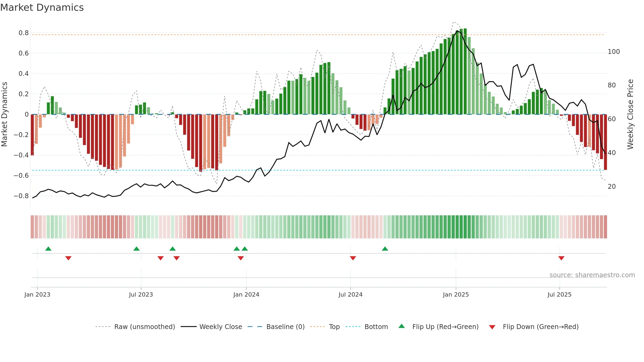Toggle the Flip Down (Green→Red) legend entry
This screenshot has width=644, height=362.
coord(534,327)
